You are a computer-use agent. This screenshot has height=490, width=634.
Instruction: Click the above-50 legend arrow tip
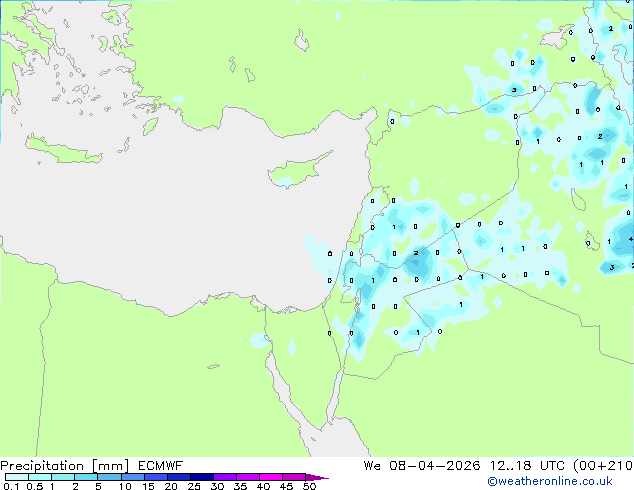[x=317, y=478]
